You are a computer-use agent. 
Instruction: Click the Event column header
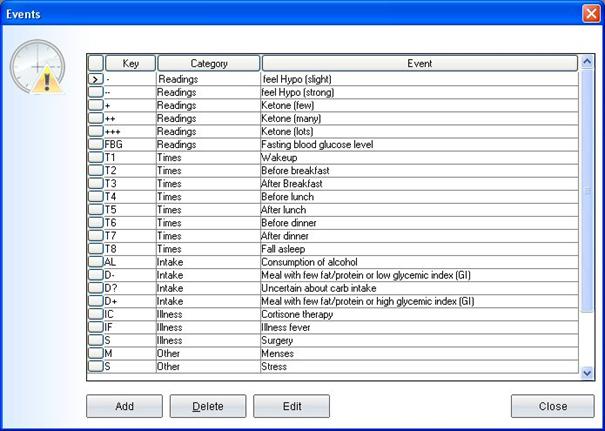click(x=419, y=63)
